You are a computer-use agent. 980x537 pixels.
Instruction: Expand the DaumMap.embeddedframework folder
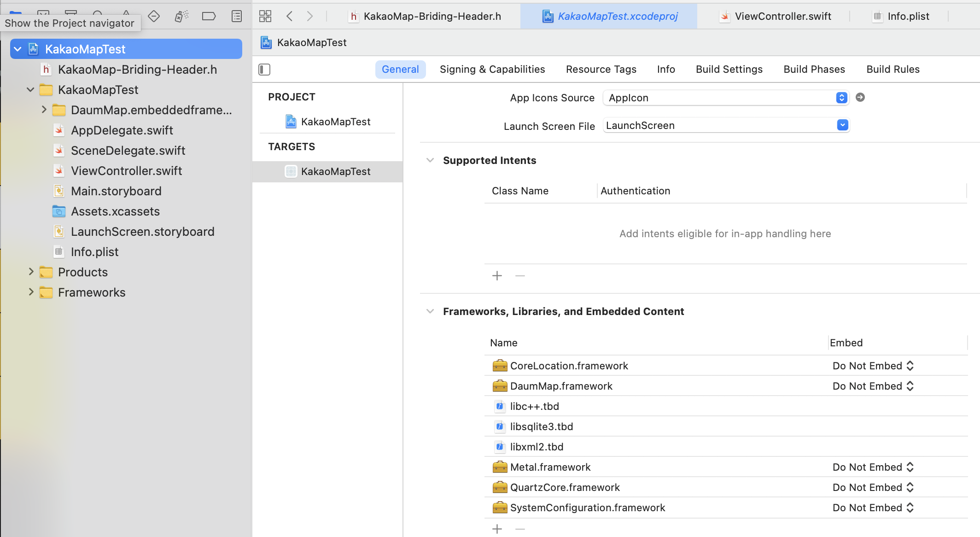tap(44, 110)
